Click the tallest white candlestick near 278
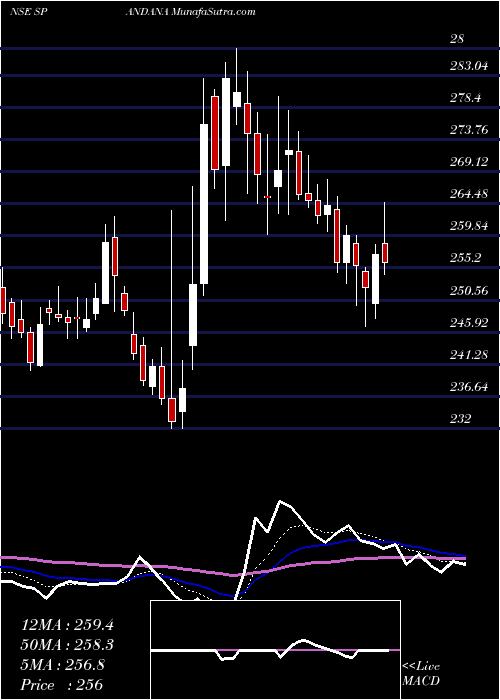The width and height of the screenshot is (500, 700). pos(204,204)
